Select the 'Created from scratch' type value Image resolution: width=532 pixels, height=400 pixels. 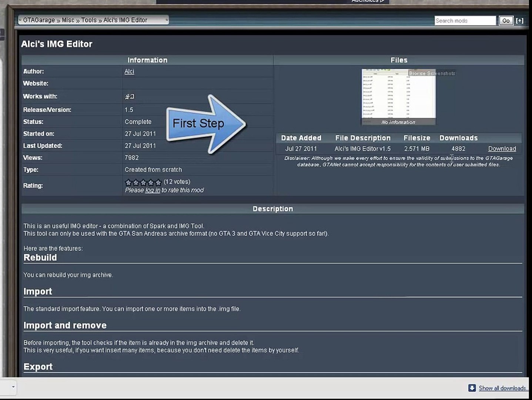(x=153, y=170)
